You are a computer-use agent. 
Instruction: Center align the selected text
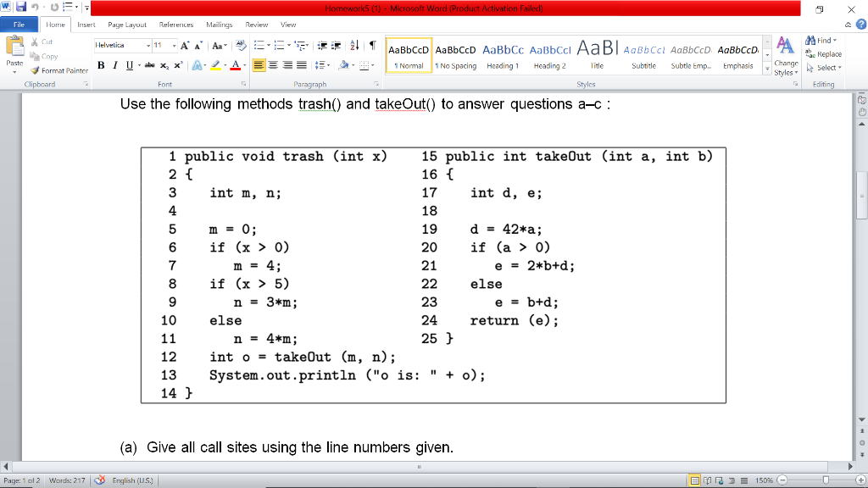[273, 64]
